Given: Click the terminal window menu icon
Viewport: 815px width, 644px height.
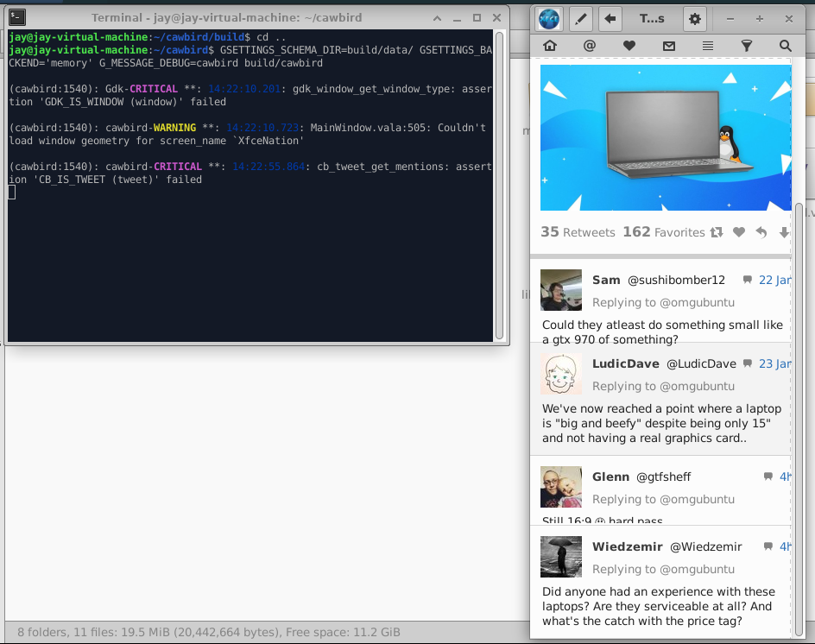Looking at the screenshot, I should [x=17, y=17].
